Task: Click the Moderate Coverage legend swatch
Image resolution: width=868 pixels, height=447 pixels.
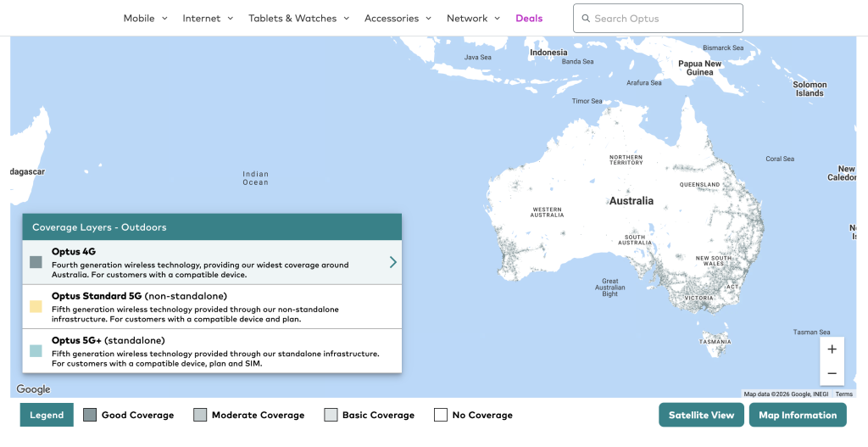Action: [200, 415]
